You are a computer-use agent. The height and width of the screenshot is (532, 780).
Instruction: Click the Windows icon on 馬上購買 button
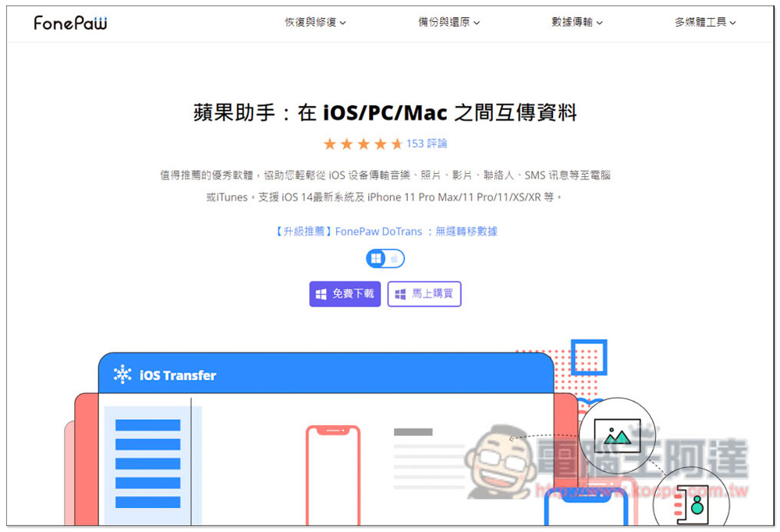pyautogui.click(x=400, y=294)
